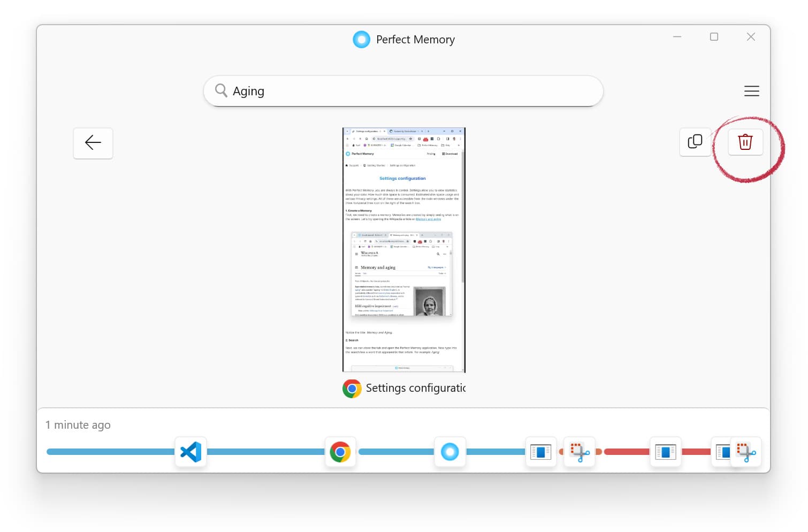Maximize the Perfect Memory window
The image size is (808, 532).
click(x=714, y=37)
